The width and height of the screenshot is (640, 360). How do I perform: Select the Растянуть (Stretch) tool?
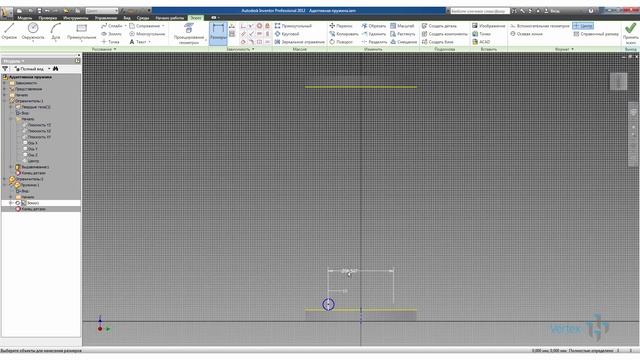pyautogui.click(x=402, y=34)
